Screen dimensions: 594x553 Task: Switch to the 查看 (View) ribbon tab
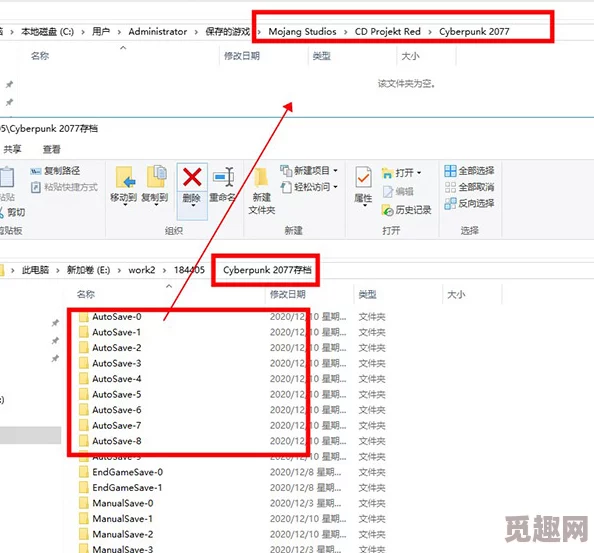52,150
